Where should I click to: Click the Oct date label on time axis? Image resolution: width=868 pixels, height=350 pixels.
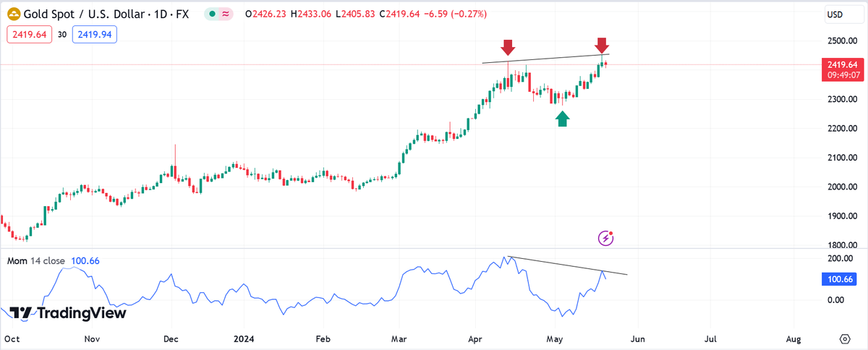coord(12,338)
